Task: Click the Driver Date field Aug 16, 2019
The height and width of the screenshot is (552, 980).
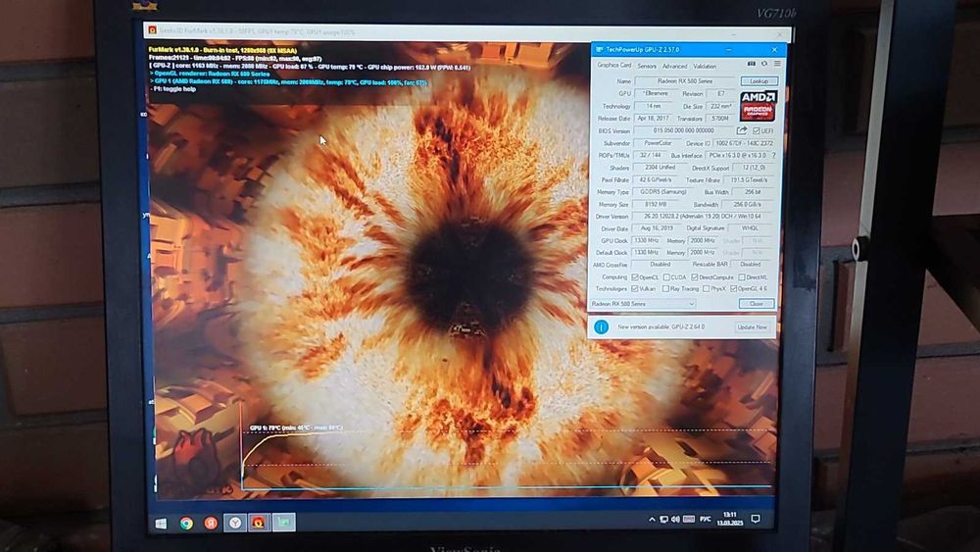Action: click(x=657, y=228)
